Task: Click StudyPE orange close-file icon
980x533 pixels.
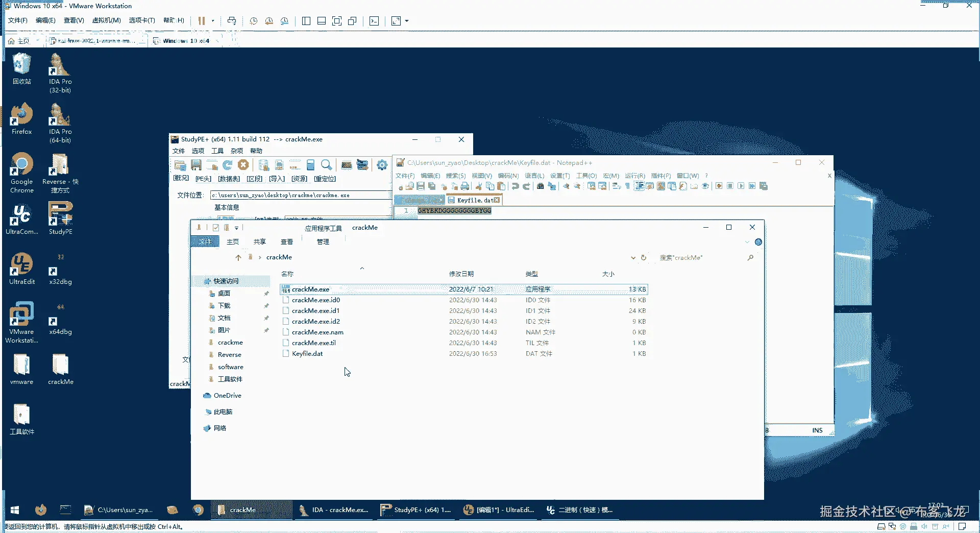Action: pyautogui.click(x=243, y=165)
